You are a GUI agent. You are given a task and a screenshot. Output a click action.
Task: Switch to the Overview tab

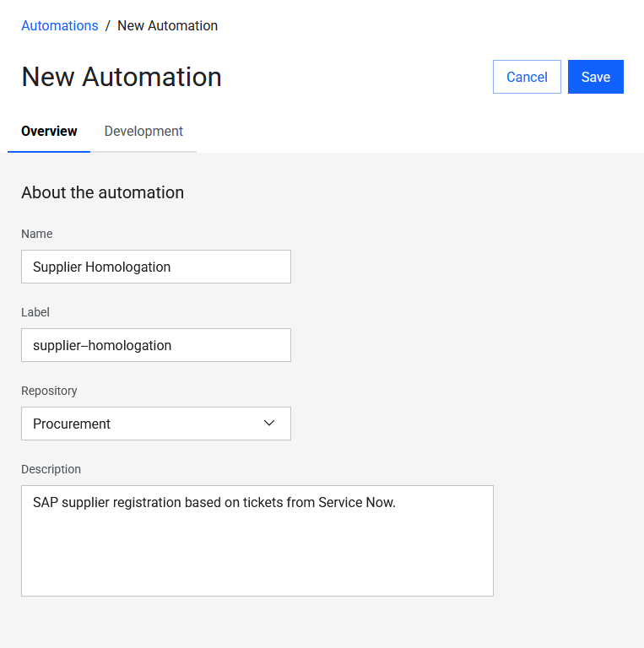point(49,131)
